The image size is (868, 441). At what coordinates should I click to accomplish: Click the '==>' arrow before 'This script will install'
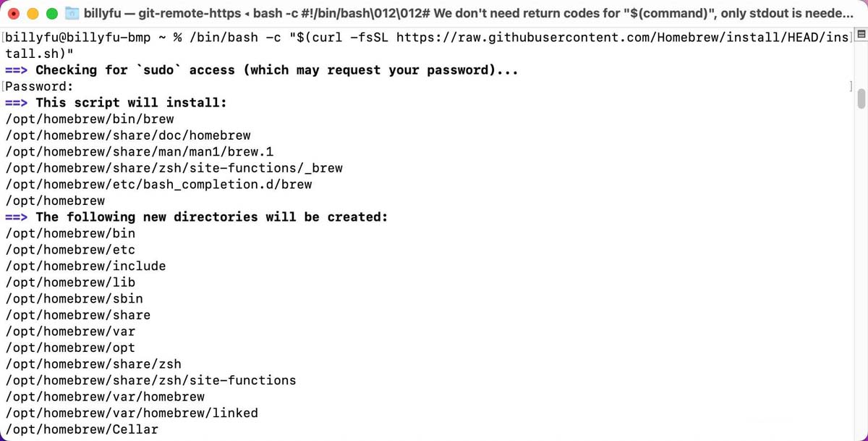coord(16,103)
